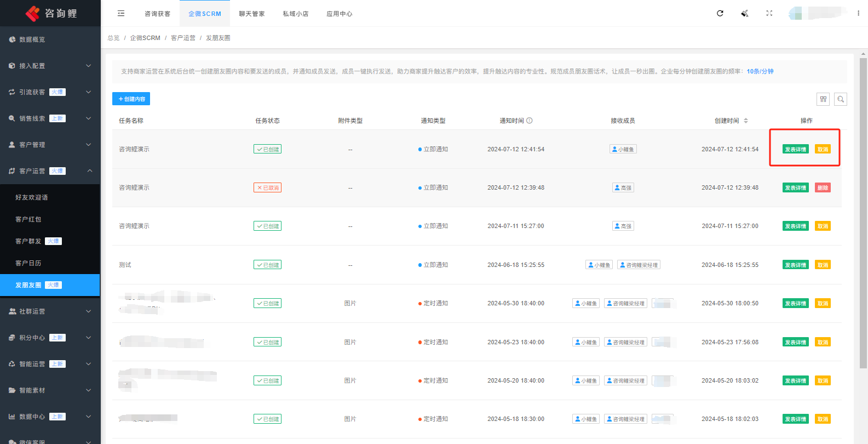This screenshot has width=868, height=444.
Task: Switch to the 咨询获客 top tab
Action: pos(158,14)
